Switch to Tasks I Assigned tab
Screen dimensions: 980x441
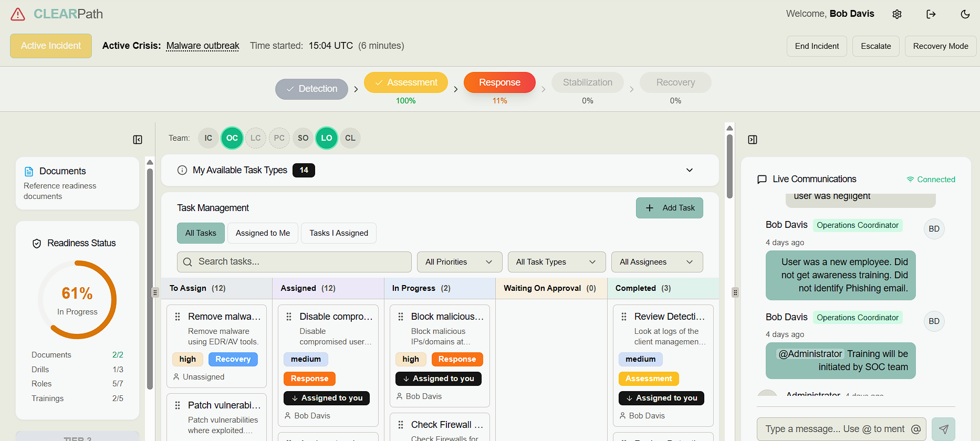(339, 233)
